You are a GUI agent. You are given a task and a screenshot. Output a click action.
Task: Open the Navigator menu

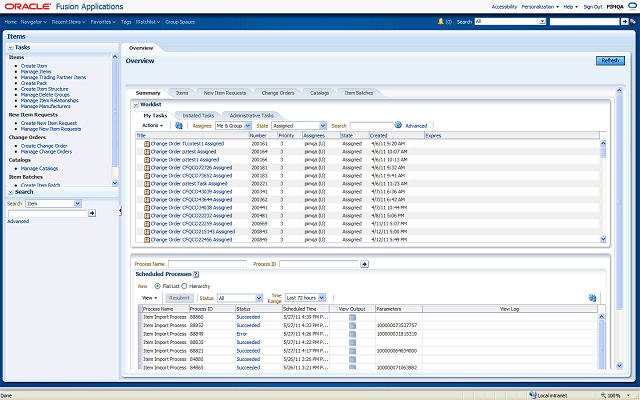tap(33, 20)
